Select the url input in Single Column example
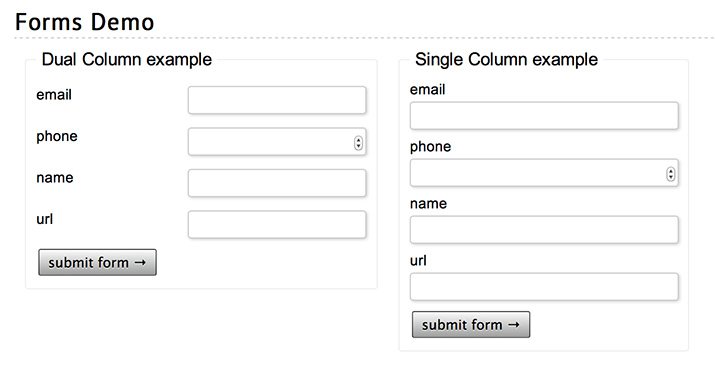This screenshot has width=715, height=366. (x=544, y=287)
